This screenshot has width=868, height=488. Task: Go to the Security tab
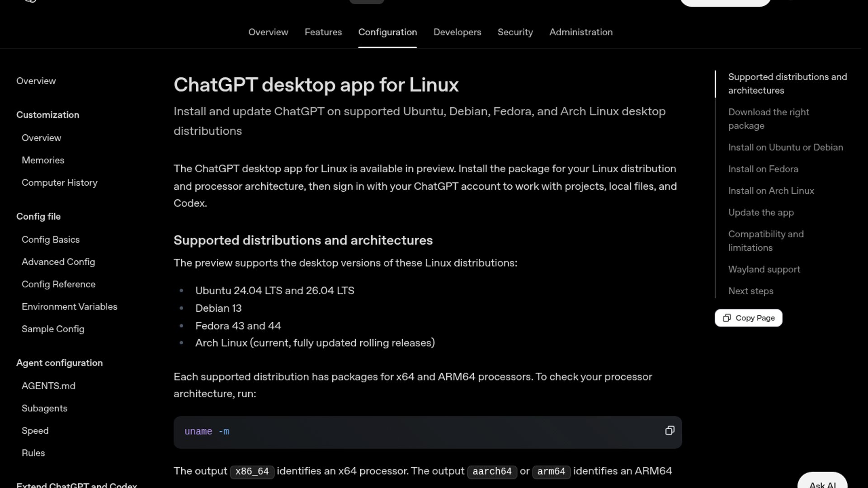pos(515,32)
